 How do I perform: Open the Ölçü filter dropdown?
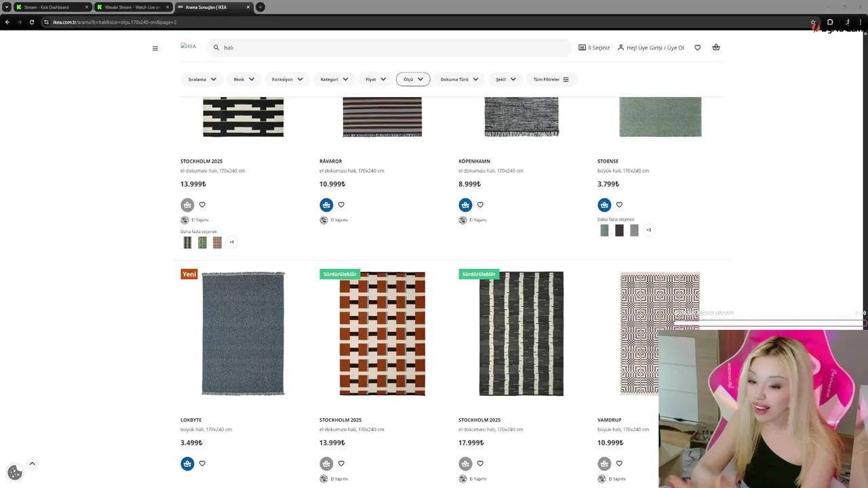[413, 79]
